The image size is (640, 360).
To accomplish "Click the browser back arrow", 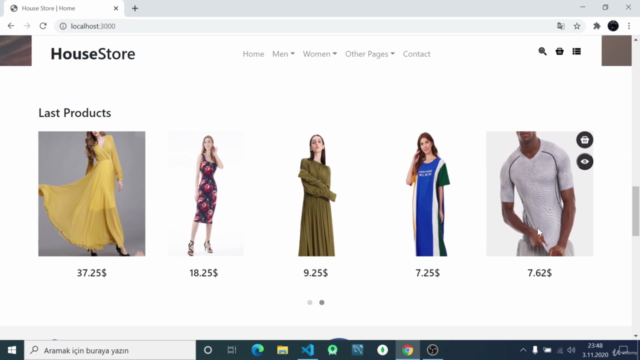I will (x=11, y=26).
